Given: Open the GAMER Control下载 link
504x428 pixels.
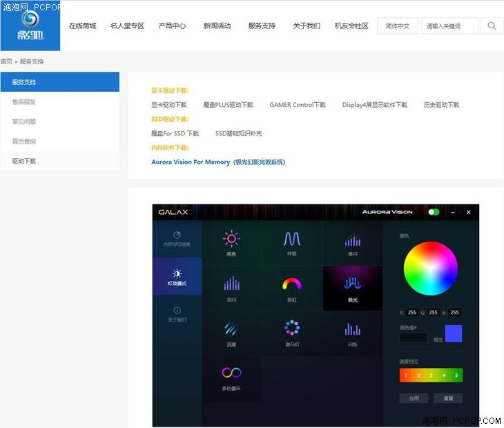Looking at the screenshot, I should (x=298, y=105).
